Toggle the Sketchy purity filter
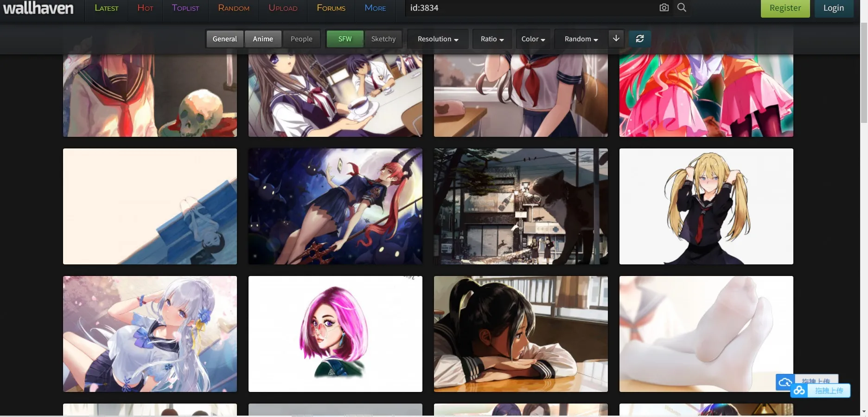868x417 pixels. pyautogui.click(x=383, y=39)
